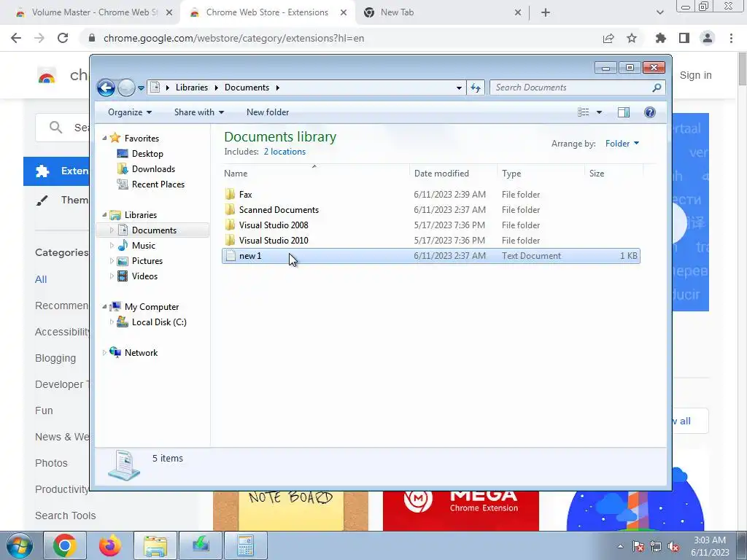
Task: Collapse the Favorites tree group
Action: click(105, 138)
